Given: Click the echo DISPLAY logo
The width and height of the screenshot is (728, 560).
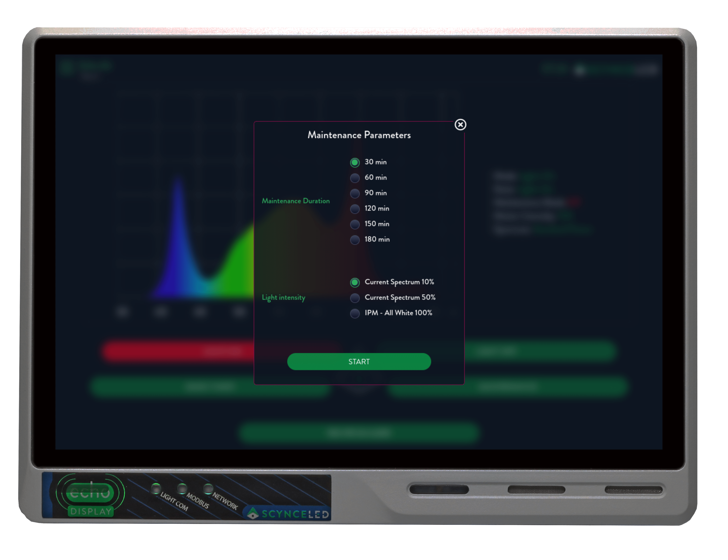Looking at the screenshot, I should tap(90, 495).
